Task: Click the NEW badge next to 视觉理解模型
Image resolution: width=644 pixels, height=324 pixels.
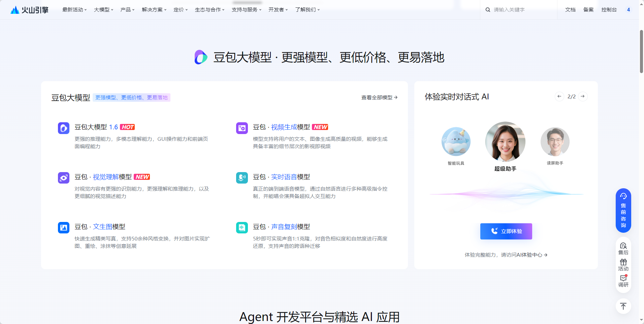Action: [142, 177]
